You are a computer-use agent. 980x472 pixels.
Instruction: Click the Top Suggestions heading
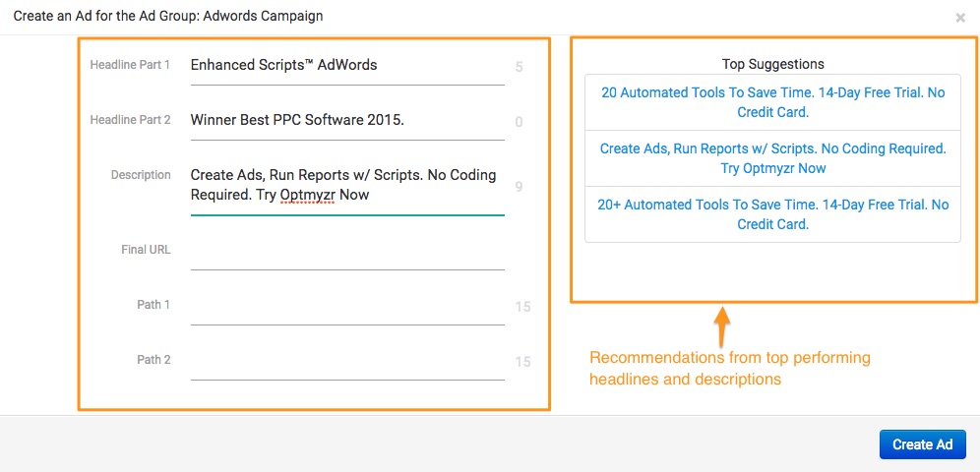pyautogui.click(x=772, y=64)
